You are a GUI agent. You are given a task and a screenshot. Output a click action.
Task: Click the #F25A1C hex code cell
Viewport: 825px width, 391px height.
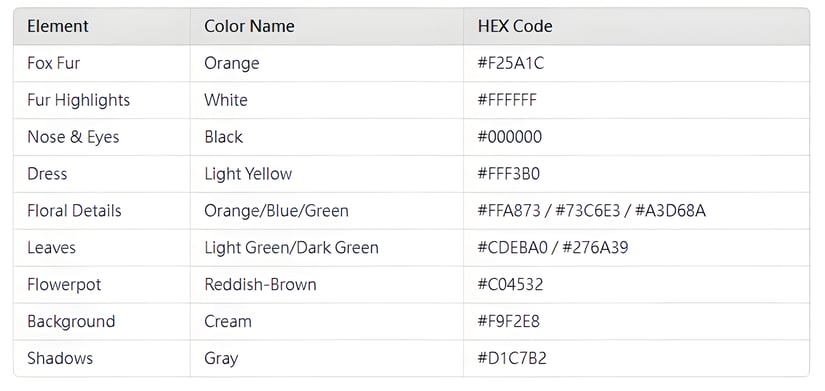pyautogui.click(x=510, y=63)
